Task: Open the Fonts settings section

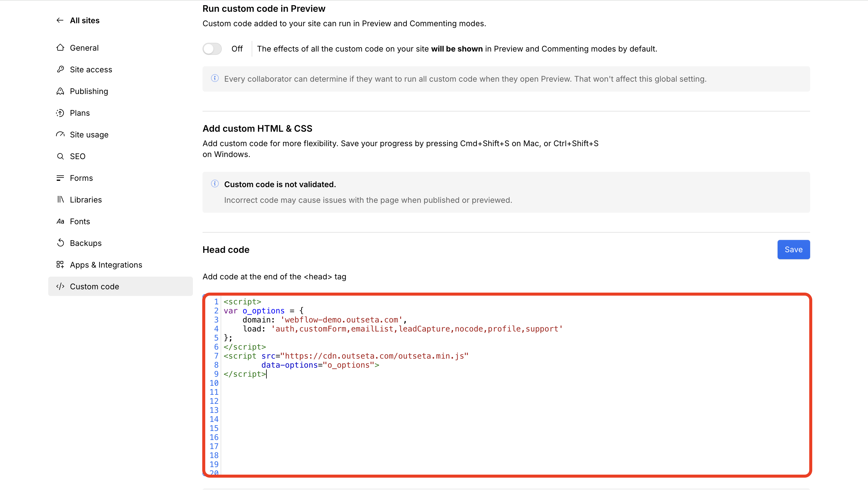Action: [x=80, y=221]
